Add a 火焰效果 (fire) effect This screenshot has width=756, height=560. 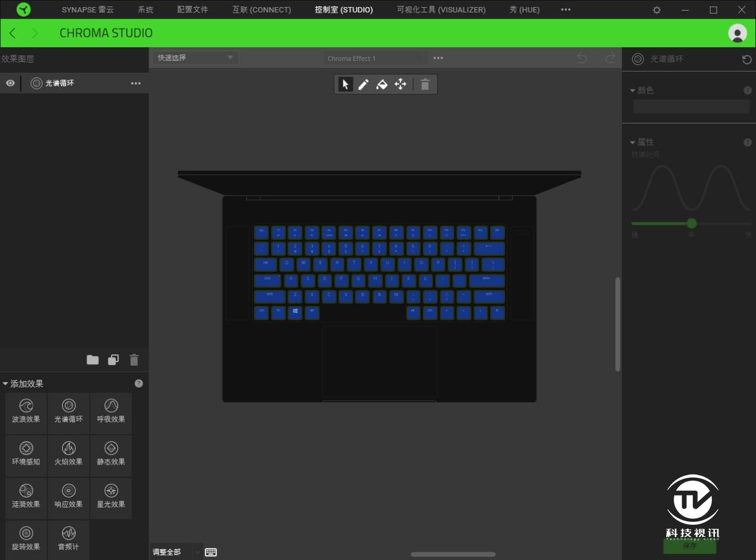pos(68,454)
